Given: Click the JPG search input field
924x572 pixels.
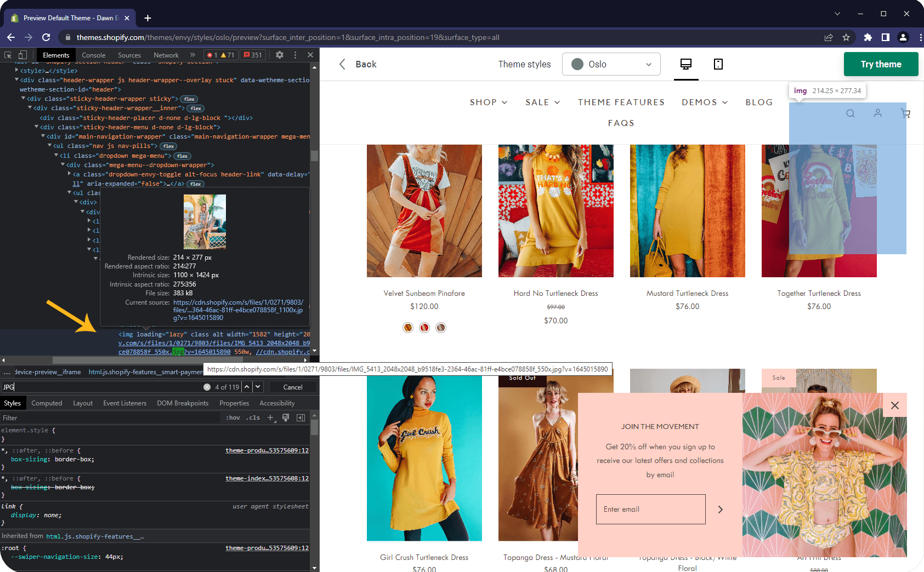Looking at the screenshot, I should click(x=102, y=387).
